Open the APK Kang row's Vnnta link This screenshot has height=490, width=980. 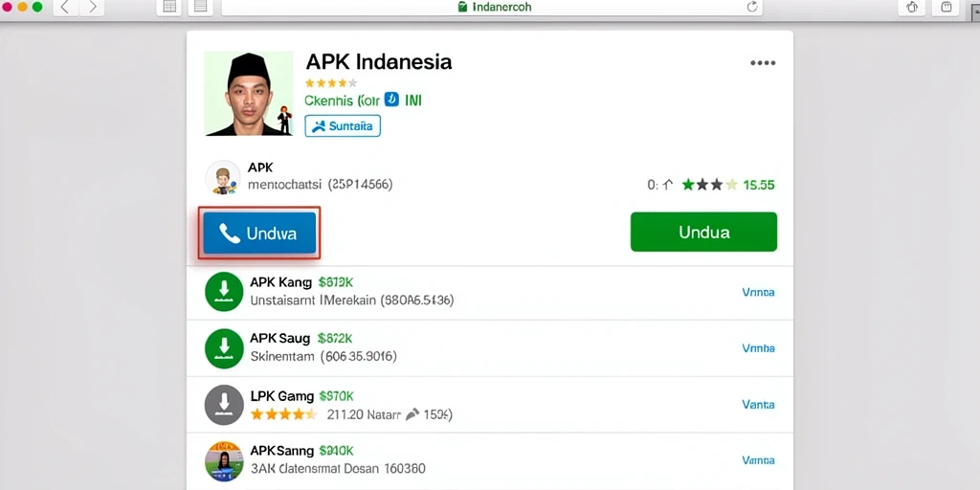[758, 292]
